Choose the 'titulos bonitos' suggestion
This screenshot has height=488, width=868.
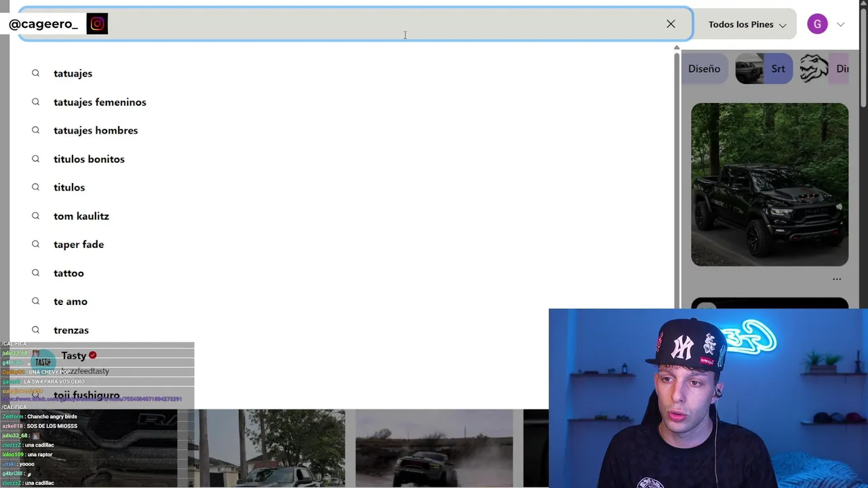(x=89, y=159)
